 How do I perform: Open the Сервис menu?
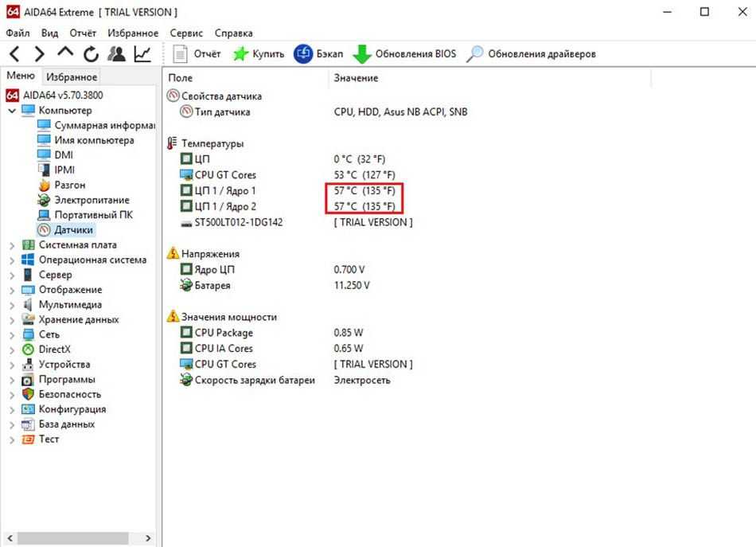(x=186, y=33)
